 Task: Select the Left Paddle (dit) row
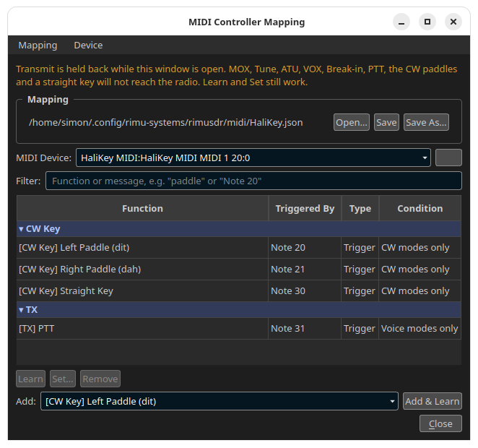[x=239, y=248]
